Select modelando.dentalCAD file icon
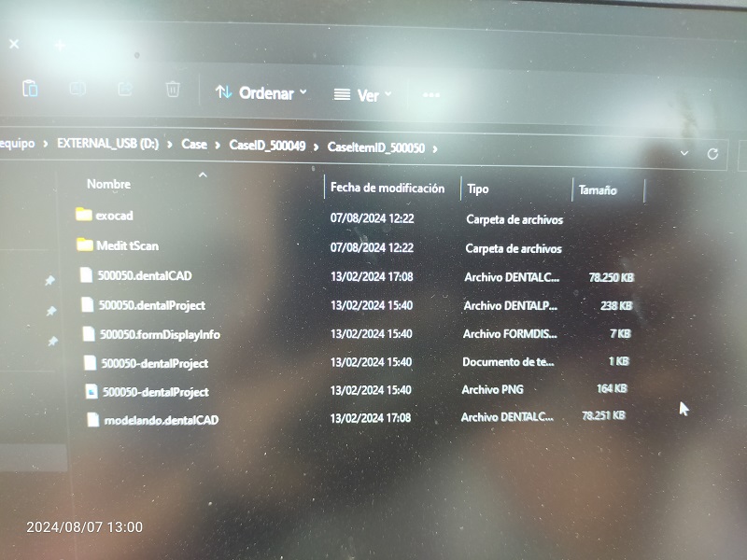Image resolution: width=747 pixels, height=560 pixels. tap(92, 419)
